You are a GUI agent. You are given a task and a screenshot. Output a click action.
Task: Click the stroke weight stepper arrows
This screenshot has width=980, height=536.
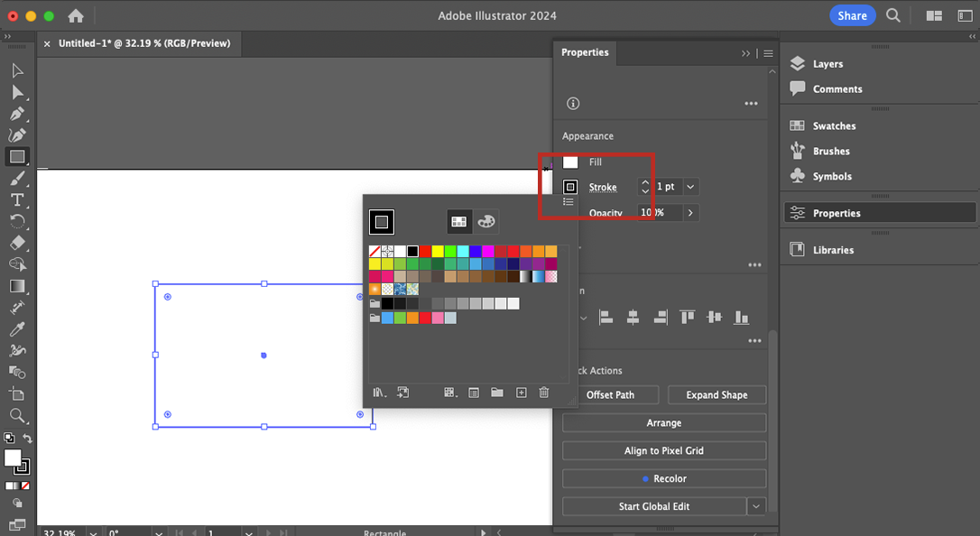[645, 187]
